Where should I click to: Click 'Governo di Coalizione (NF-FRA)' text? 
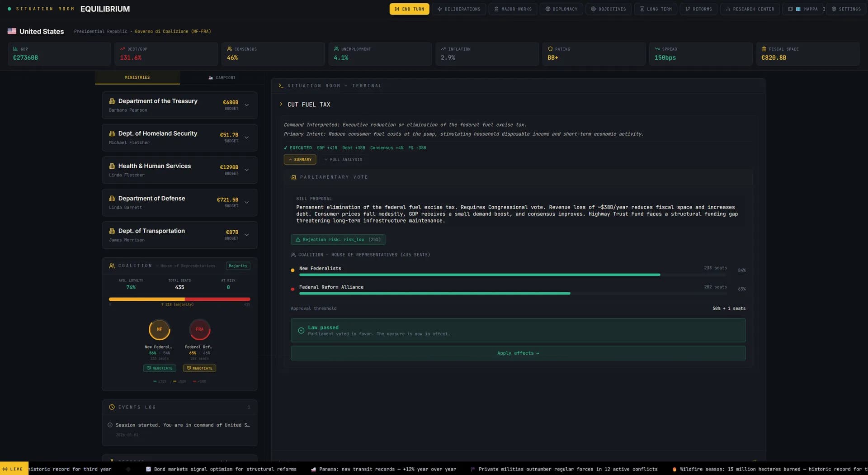tap(173, 31)
